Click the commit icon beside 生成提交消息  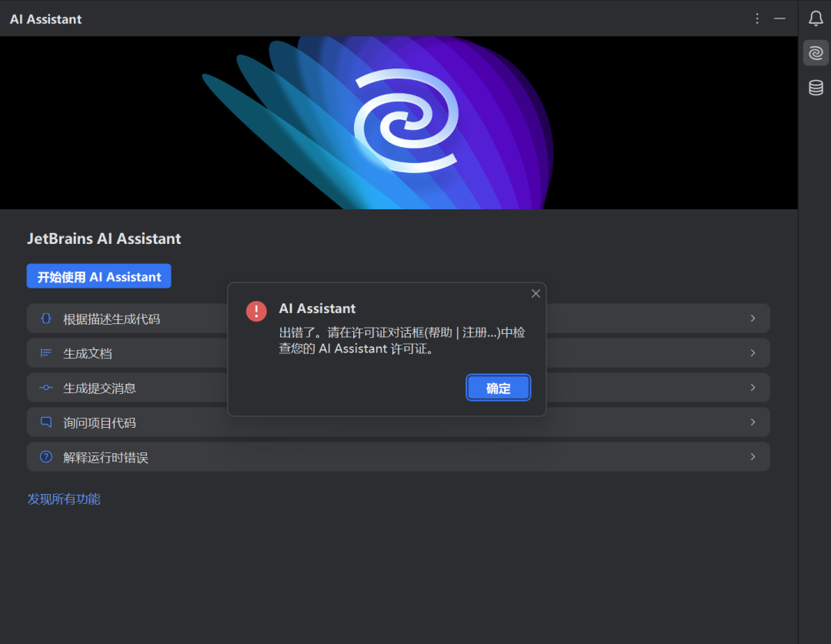tap(46, 388)
